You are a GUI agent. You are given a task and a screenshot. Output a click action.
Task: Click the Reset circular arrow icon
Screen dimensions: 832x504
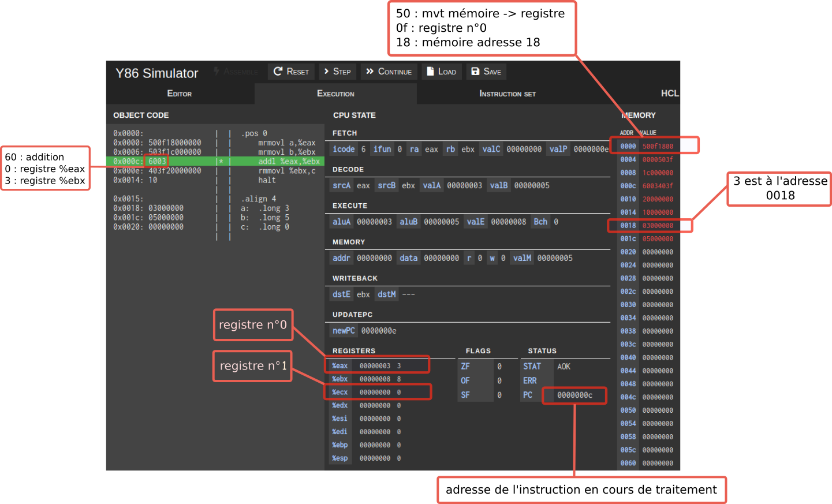coord(278,71)
